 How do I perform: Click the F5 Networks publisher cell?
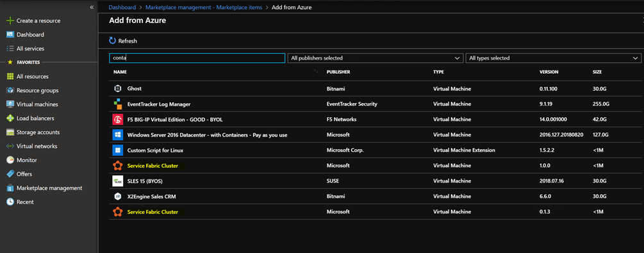point(342,120)
